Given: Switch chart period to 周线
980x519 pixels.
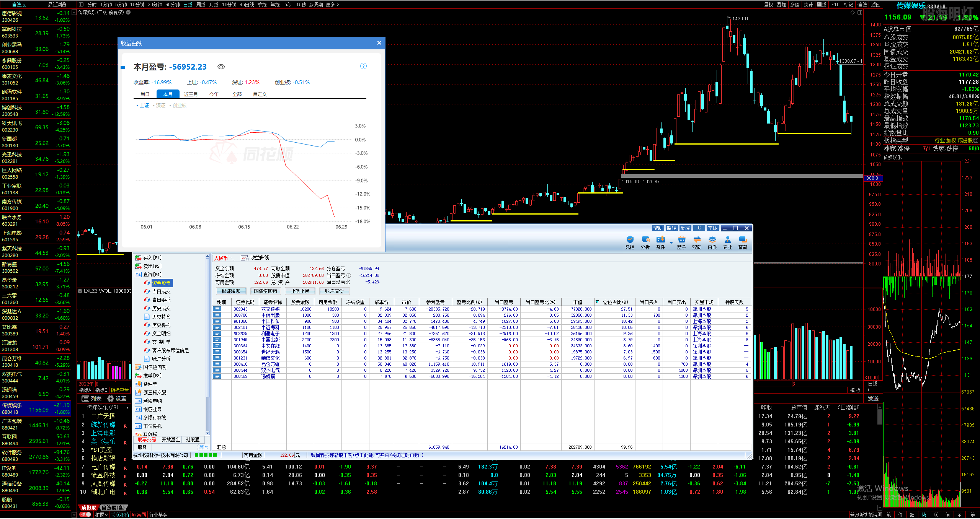Looking at the screenshot, I should pos(201,5).
